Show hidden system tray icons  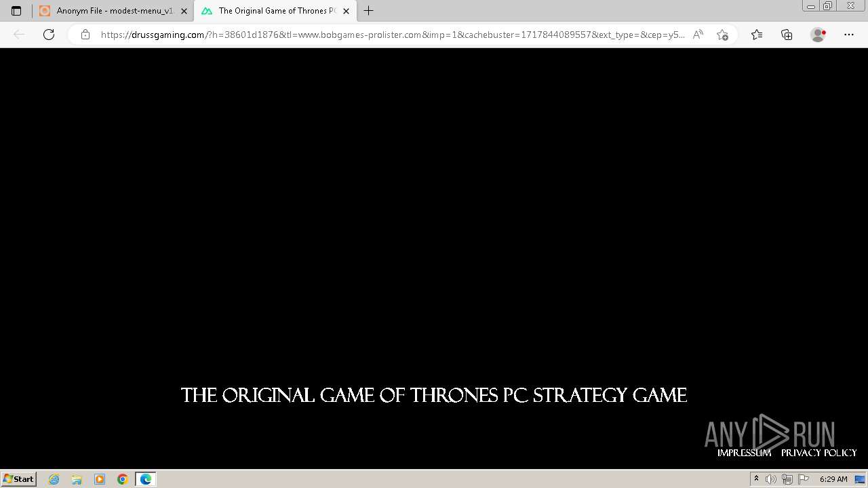(x=756, y=479)
